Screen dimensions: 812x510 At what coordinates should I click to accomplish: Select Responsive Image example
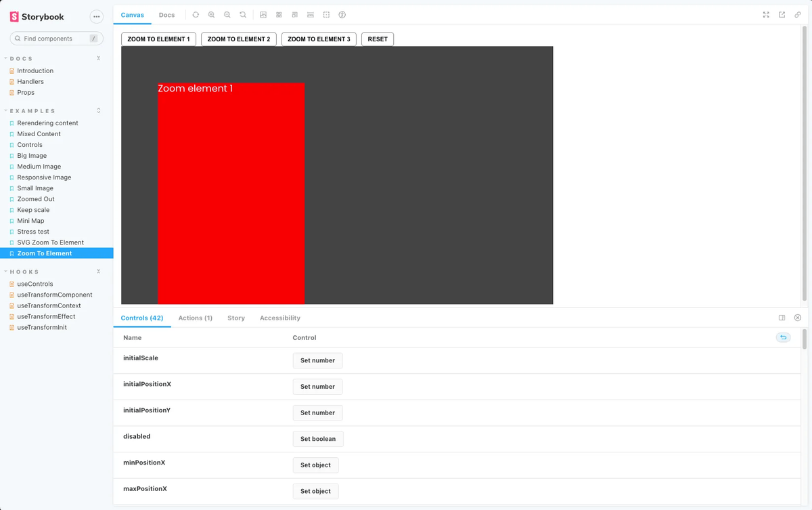tap(44, 177)
